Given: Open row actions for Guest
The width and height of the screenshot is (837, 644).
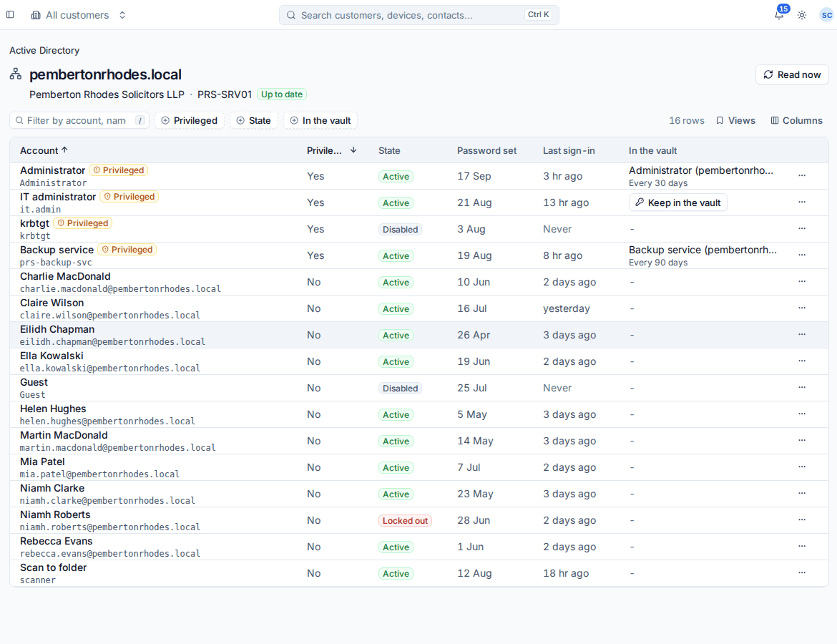Looking at the screenshot, I should coord(802,388).
